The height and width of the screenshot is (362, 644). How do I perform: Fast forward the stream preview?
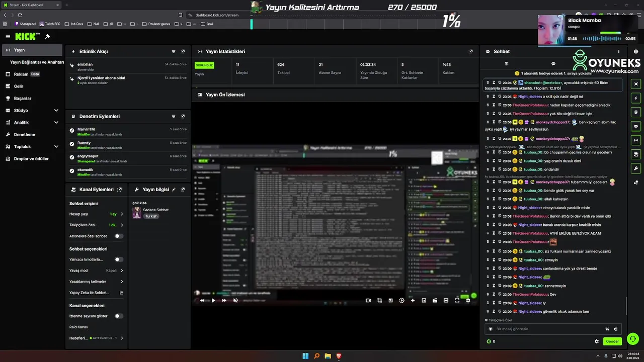pos(224,300)
